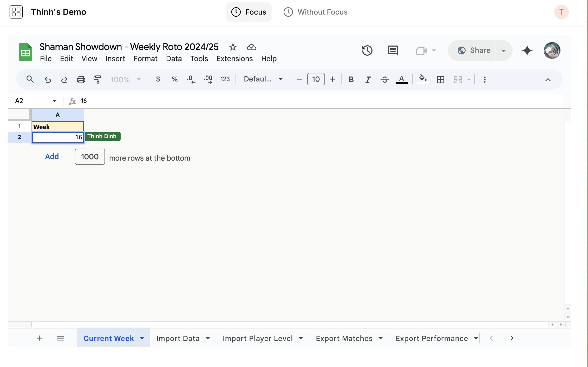Image resolution: width=588 pixels, height=367 pixels.
Task: Click the Without Focus button
Action: (x=315, y=12)
